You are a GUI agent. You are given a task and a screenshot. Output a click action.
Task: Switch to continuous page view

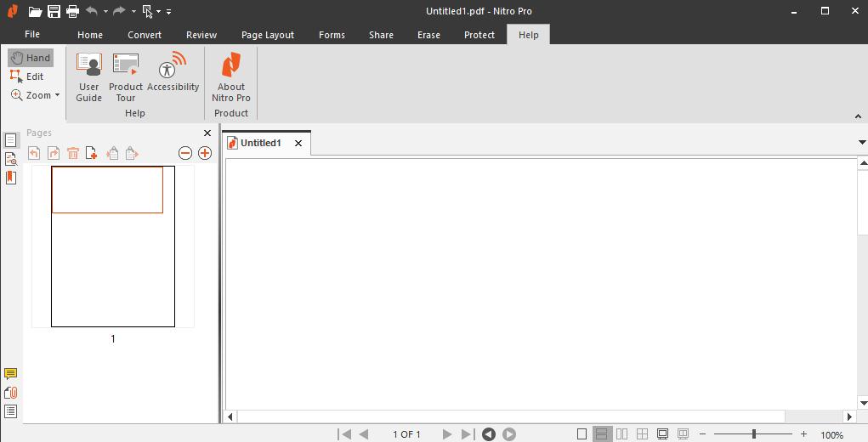[x=602, y=434]
